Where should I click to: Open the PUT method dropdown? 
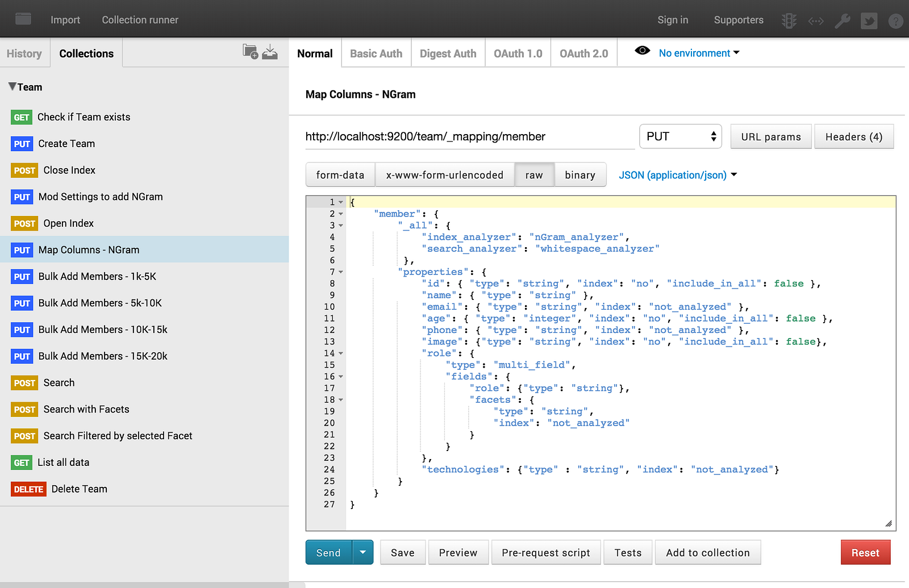tap(681, 136)
